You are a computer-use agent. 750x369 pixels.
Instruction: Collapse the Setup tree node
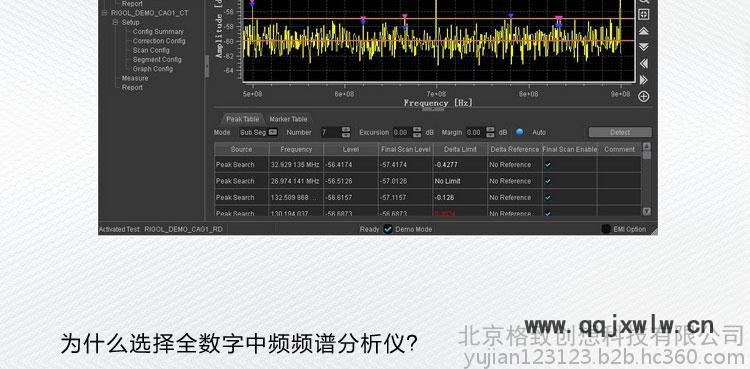tap(115, 22)
